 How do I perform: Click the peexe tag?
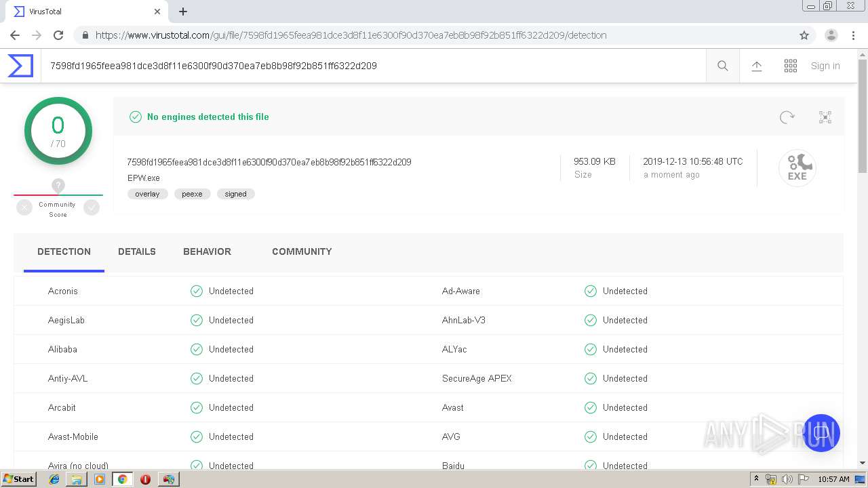click(x=192, y=194)
